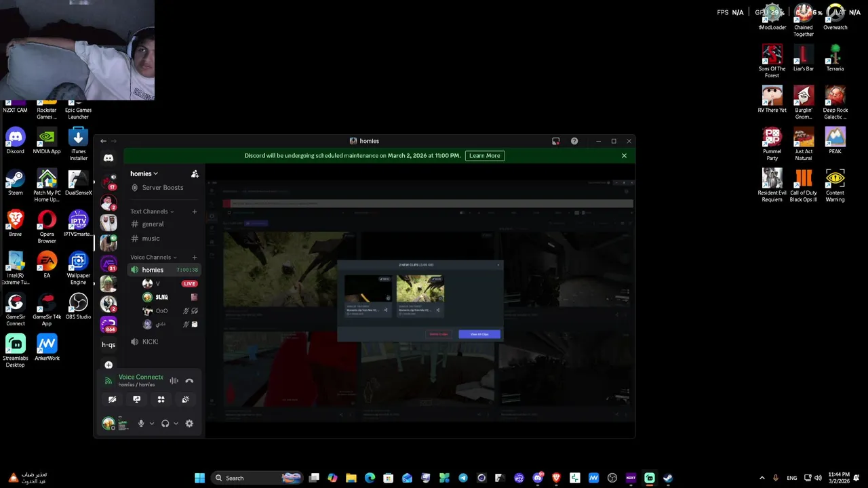Image resolution: width=868 pixels, height=488 pixels.
Task: Show hidden system tray icons
Action: click(x=762, y=478)
